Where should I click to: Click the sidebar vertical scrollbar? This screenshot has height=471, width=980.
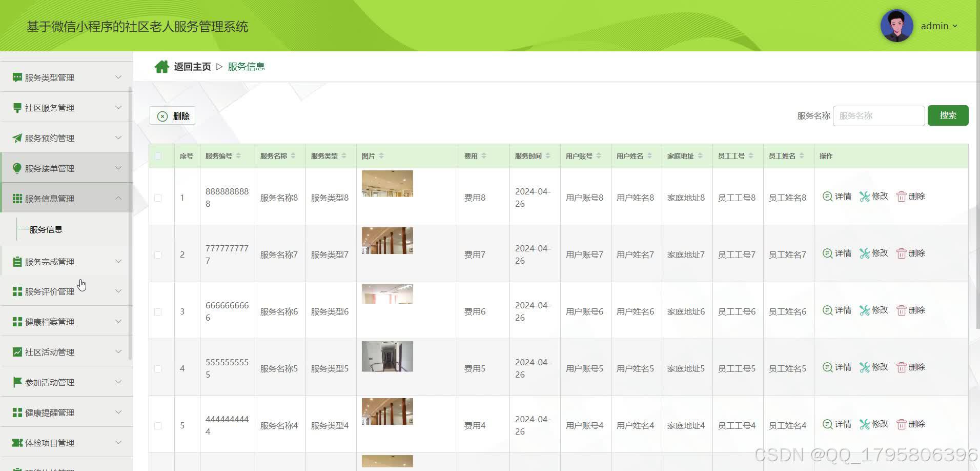(130, 223)
